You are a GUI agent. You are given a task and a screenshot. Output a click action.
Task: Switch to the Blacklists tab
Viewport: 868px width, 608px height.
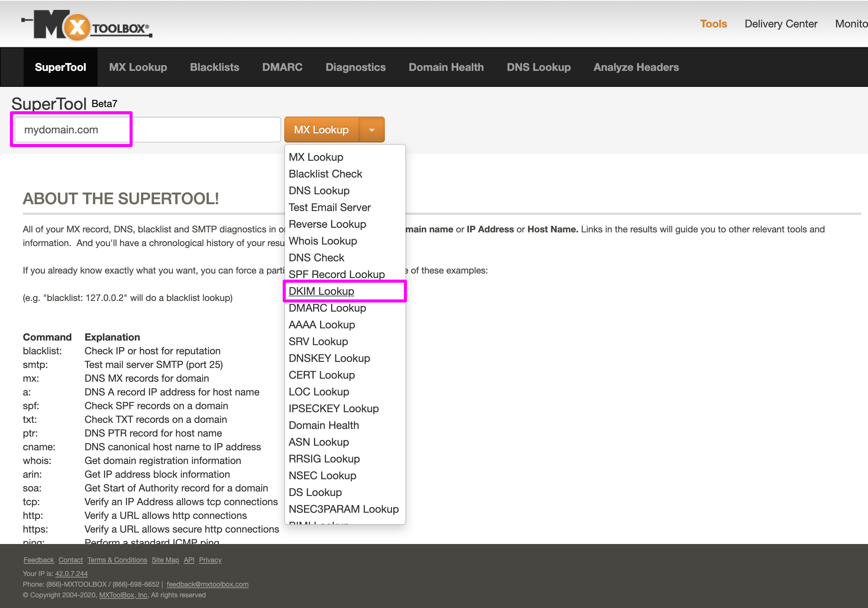[214, 67]
